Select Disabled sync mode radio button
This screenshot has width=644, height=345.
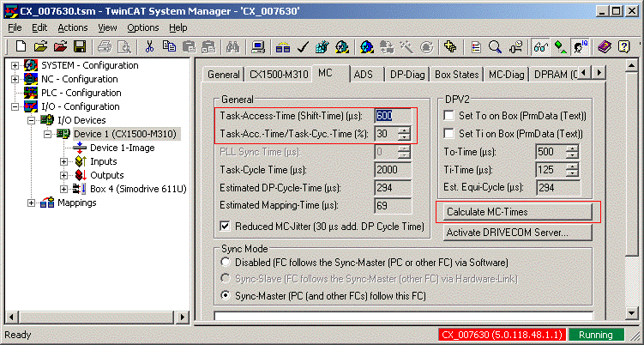(225, 262)
